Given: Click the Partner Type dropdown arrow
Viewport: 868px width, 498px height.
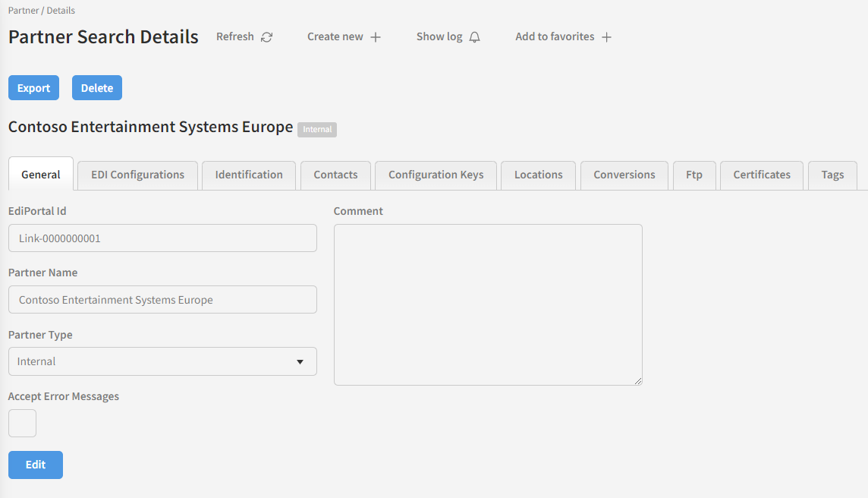Looking at the screenshot, I should coord(300,362).
